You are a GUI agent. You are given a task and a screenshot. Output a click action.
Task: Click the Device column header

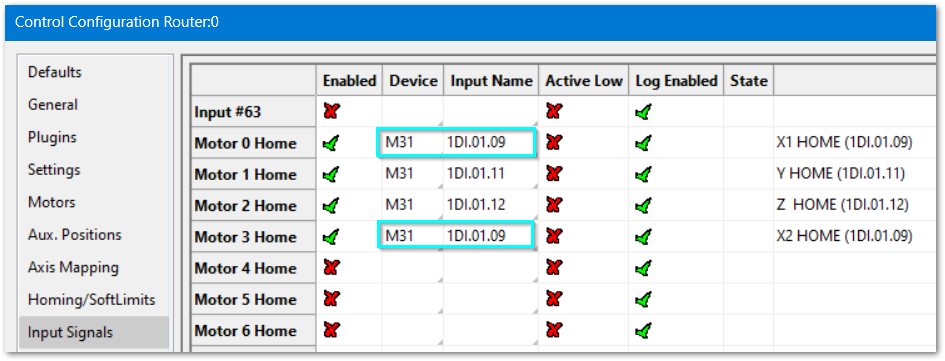pyautogui.click(x=413, y=81)
